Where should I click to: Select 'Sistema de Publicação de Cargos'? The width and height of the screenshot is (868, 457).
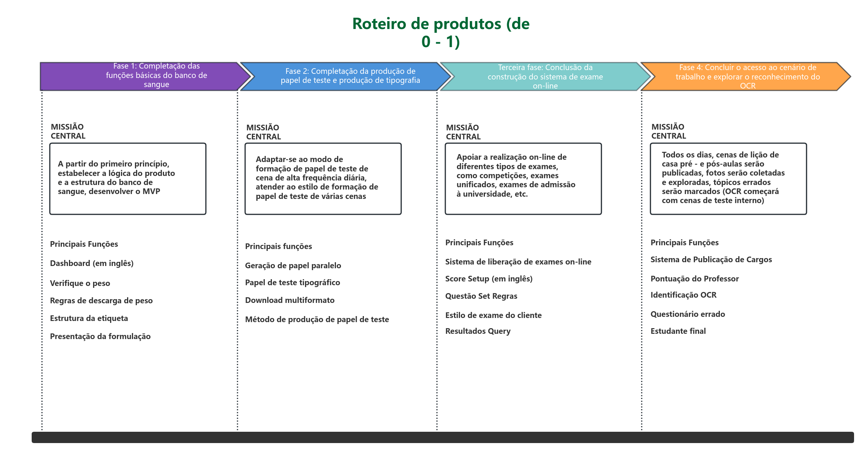click(x=711, y=260)
